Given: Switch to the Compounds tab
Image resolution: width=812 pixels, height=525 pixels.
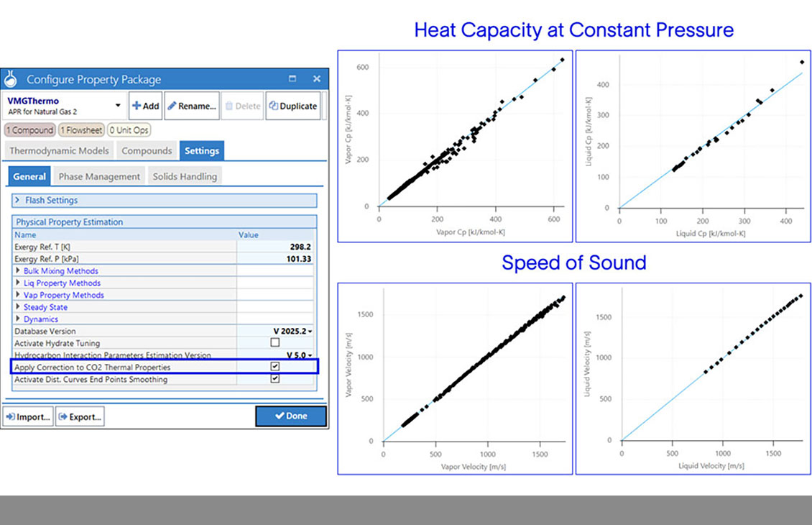Looking at the screenshot, I should [147, 150].
